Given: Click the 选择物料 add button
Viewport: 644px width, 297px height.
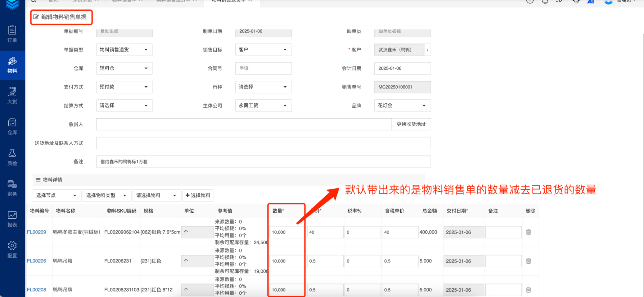Looking at the screenshot, I should (x=198, y=195).
